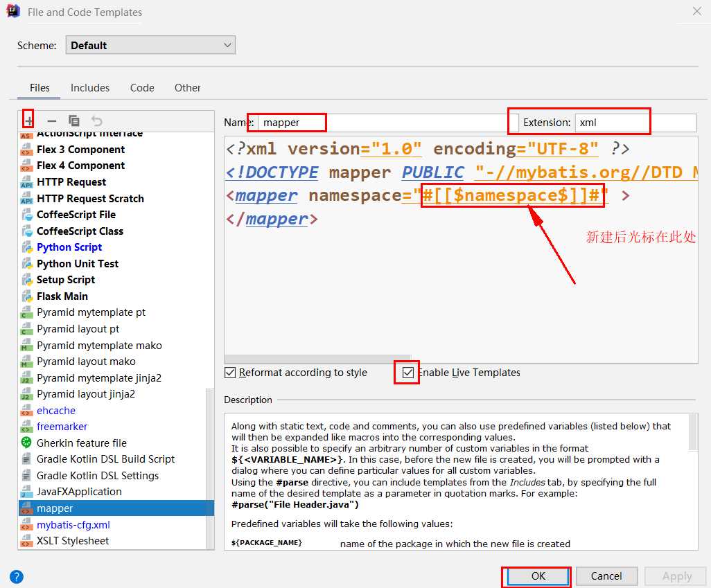Click the plus icon to create template
The width and height of the screenshot is (711, 588).
28,121
